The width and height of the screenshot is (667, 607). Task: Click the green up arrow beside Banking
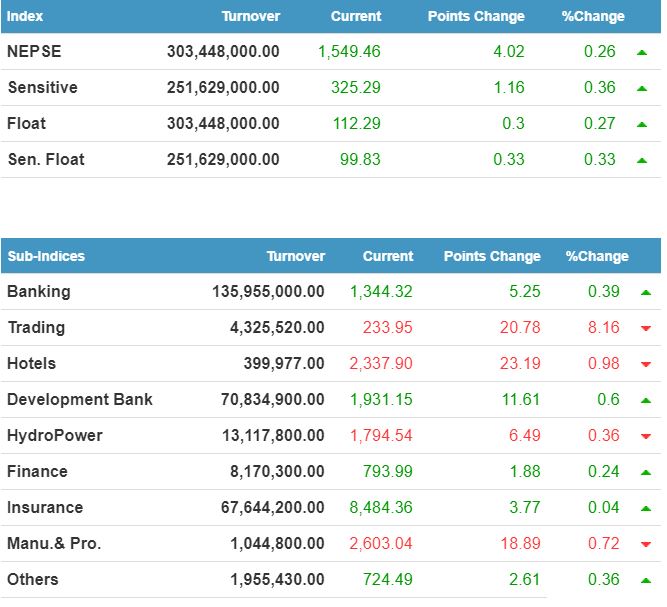[645, 292]
